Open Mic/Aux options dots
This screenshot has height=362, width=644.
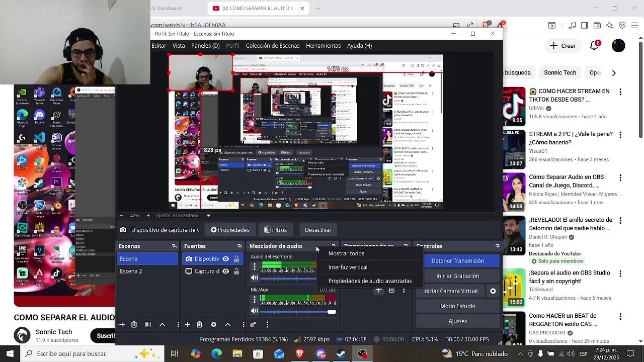(255, 300)
